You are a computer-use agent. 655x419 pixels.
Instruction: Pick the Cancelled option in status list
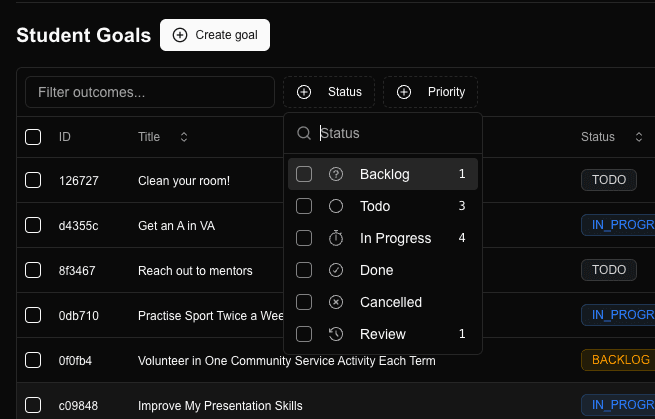(391, 302)
